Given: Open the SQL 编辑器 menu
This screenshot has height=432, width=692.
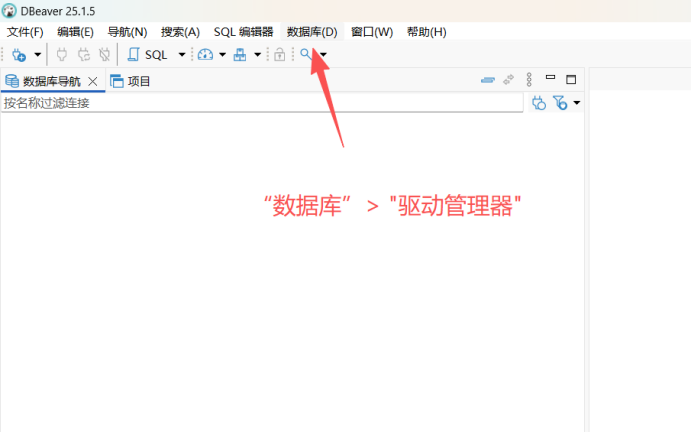Looking at the screenshot, I should (x=244, y=32).
